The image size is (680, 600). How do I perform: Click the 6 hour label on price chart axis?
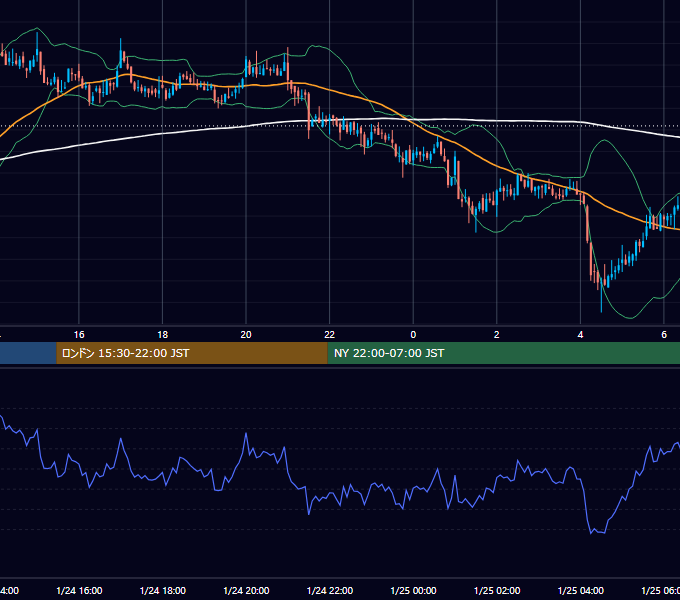(664, 334)
